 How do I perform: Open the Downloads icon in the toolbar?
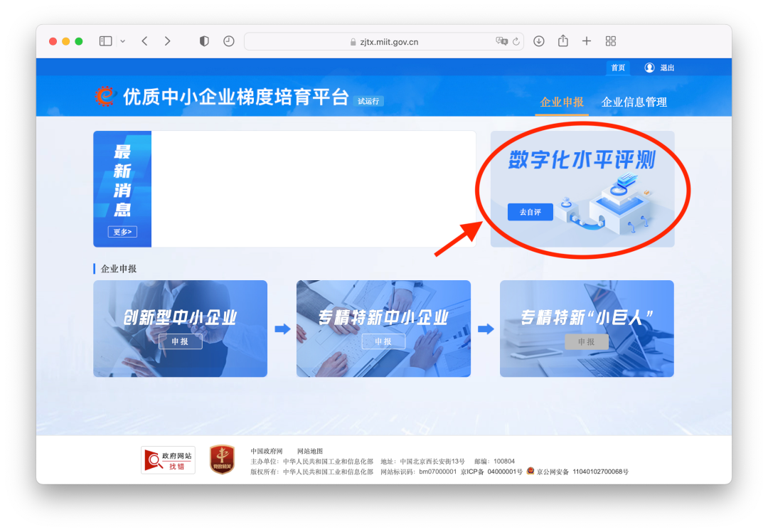538,41
